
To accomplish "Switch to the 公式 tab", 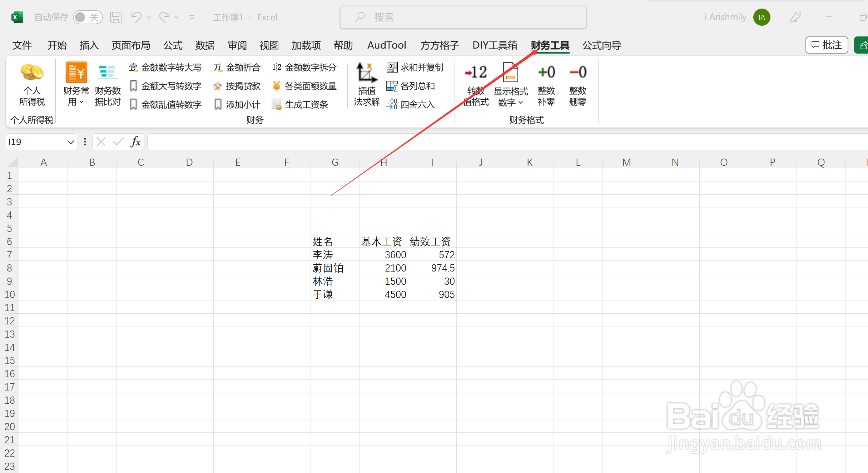I will click(173, 45).
